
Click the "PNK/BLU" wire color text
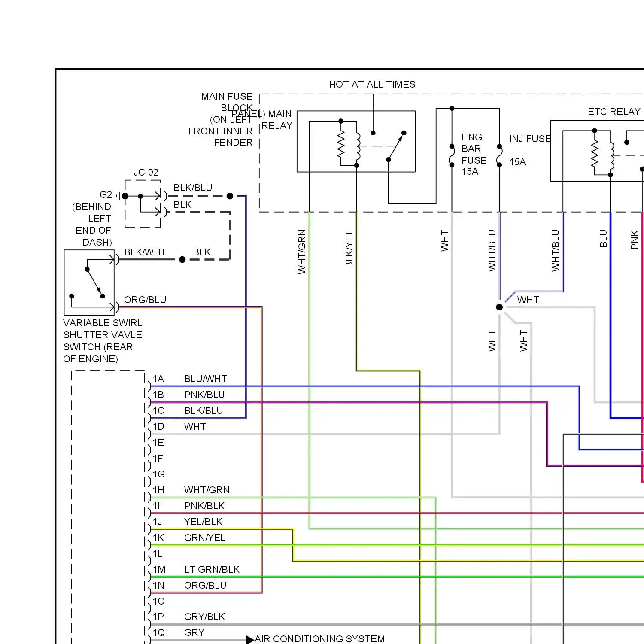click(x=204, y=395)
